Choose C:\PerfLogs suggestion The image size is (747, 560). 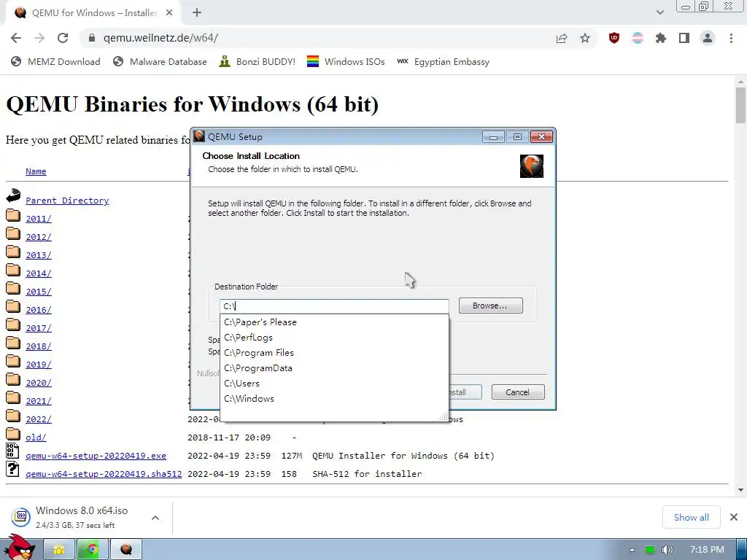tap(334, 338)
